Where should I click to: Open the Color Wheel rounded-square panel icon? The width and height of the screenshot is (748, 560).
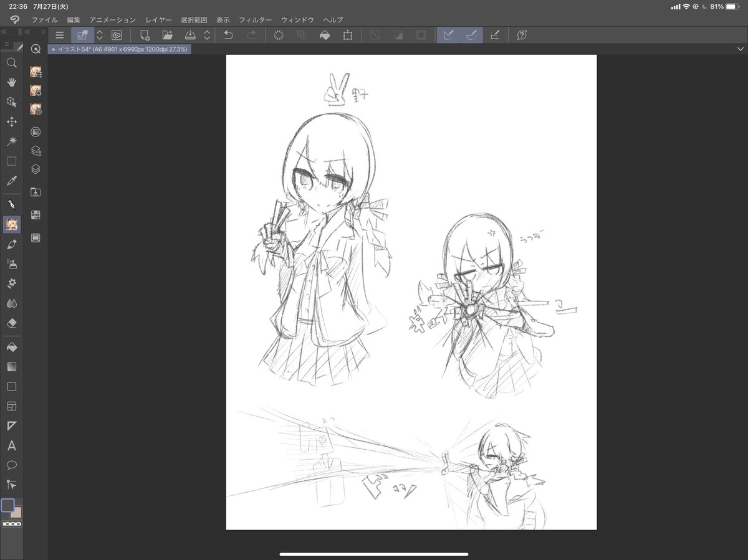click(36, 131)
